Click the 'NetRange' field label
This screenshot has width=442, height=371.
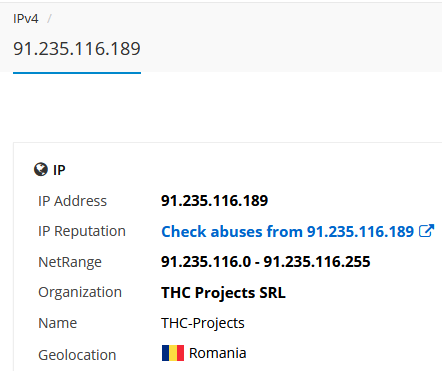coord(70,262)
